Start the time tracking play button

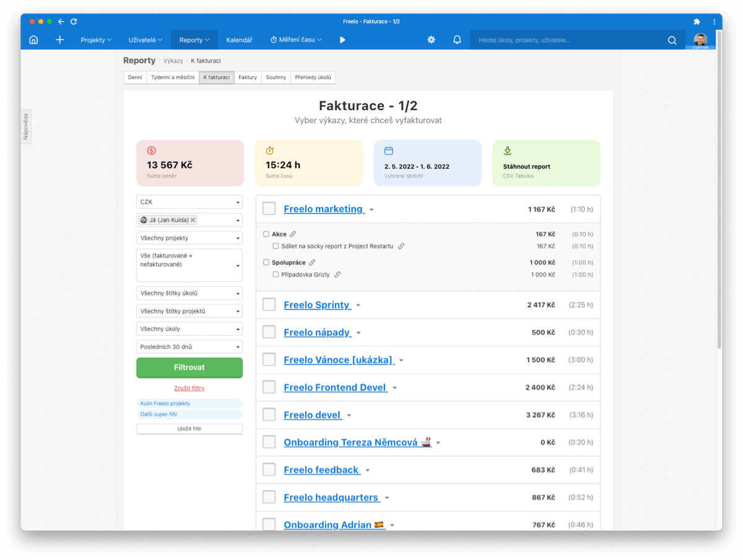coord(342,40)
